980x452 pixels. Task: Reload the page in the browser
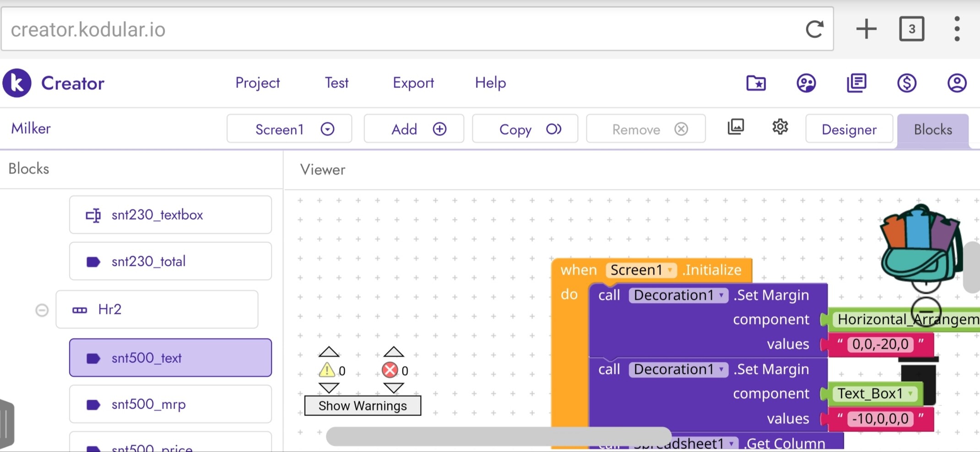[814, 29]
